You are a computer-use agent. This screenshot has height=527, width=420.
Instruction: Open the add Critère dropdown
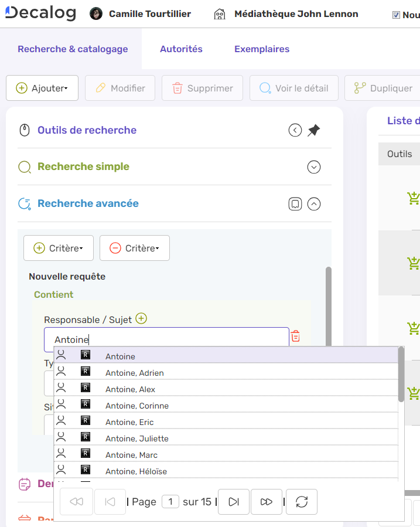[x=59, y=248]
